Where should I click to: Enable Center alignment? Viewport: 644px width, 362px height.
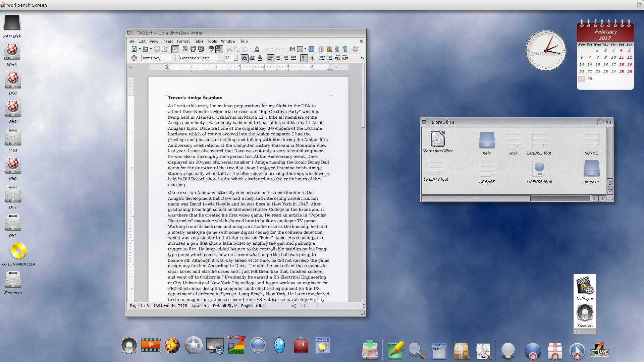pyautogui.click(x=278, y=58)
